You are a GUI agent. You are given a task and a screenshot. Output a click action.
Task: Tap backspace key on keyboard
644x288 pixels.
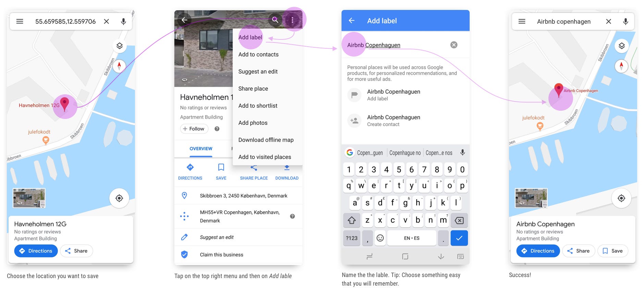pyautogui.click(x=459, y=220)
